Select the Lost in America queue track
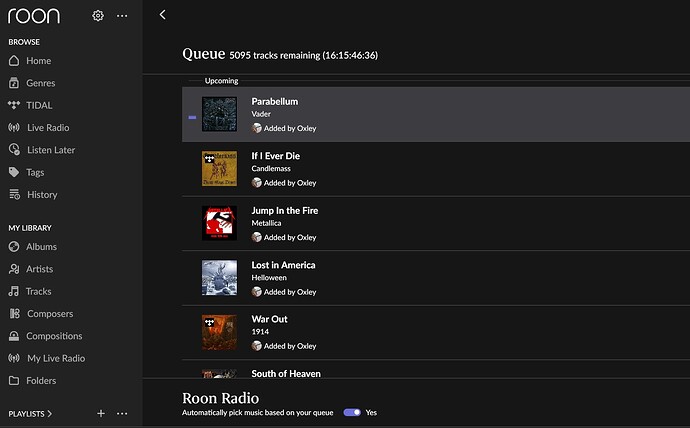This screenshot has width=690, height=428. click(x=283, y=265)
